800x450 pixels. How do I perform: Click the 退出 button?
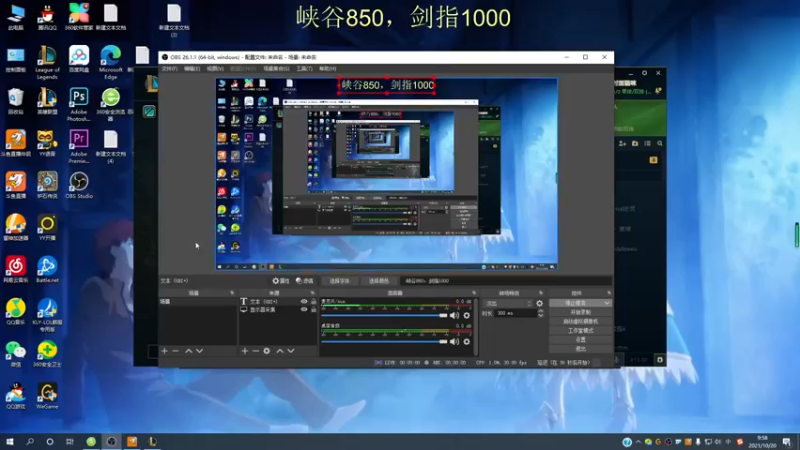[580, 349]
